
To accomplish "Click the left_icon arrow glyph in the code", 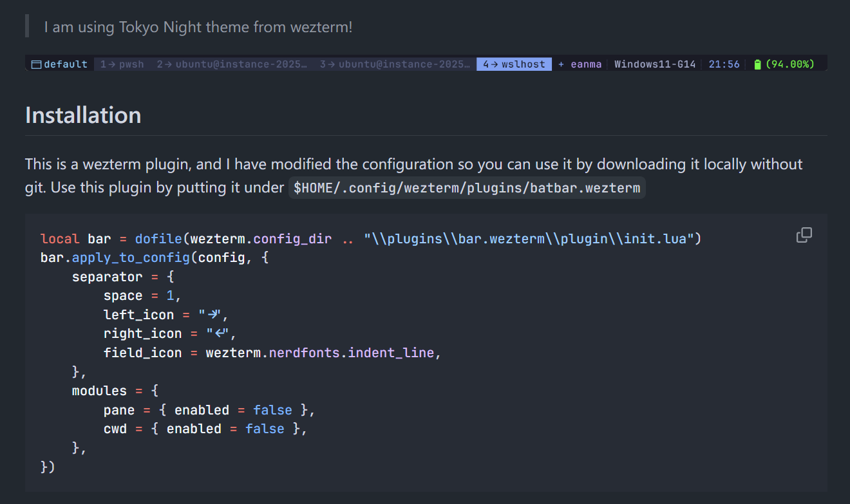I will click(x=214, y=315).
